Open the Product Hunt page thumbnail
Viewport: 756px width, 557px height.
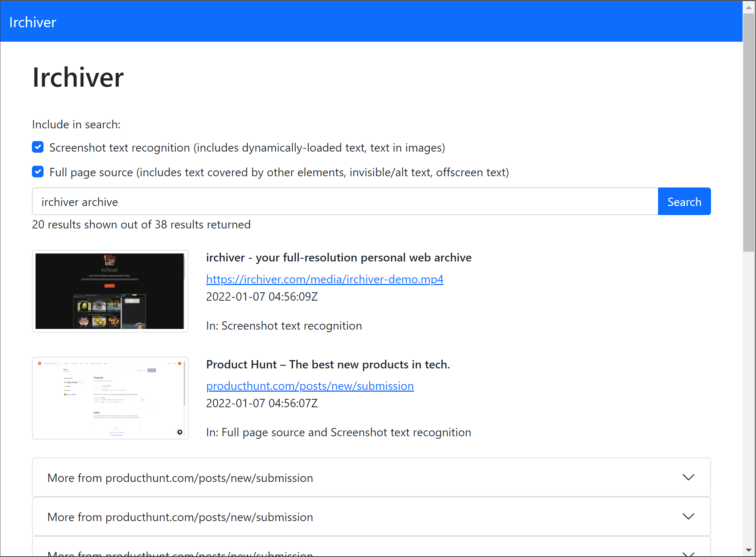[x=110, y=398]
